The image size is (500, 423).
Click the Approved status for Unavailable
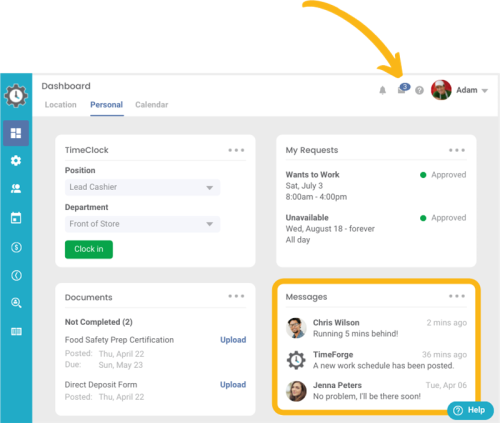(x=443, y=218)
